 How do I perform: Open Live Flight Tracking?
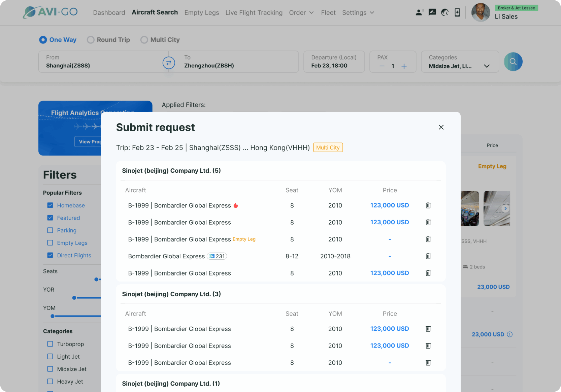(x=254, y=12)
